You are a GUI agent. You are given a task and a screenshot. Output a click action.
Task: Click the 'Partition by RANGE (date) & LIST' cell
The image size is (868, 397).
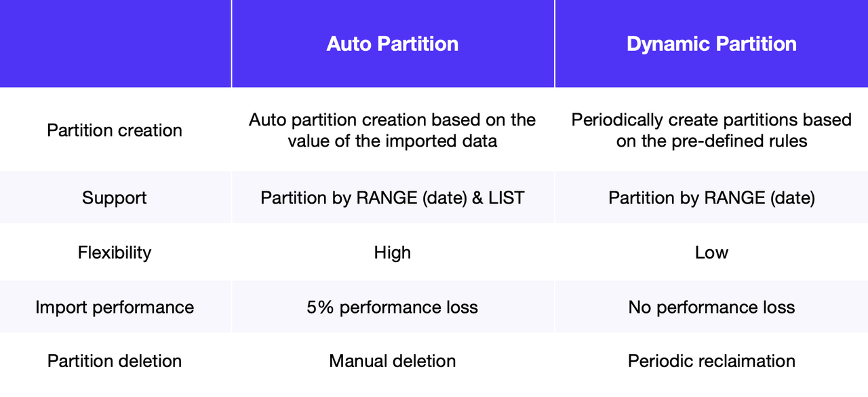point(393,198)
